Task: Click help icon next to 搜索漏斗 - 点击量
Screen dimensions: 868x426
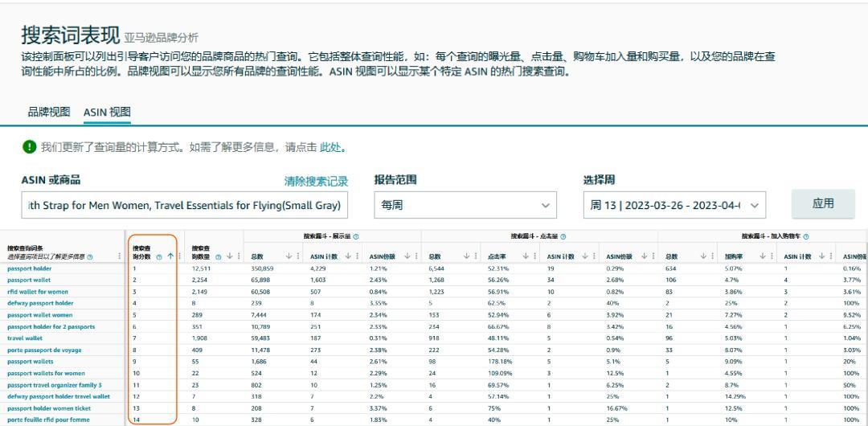Action: coord(563,236)
